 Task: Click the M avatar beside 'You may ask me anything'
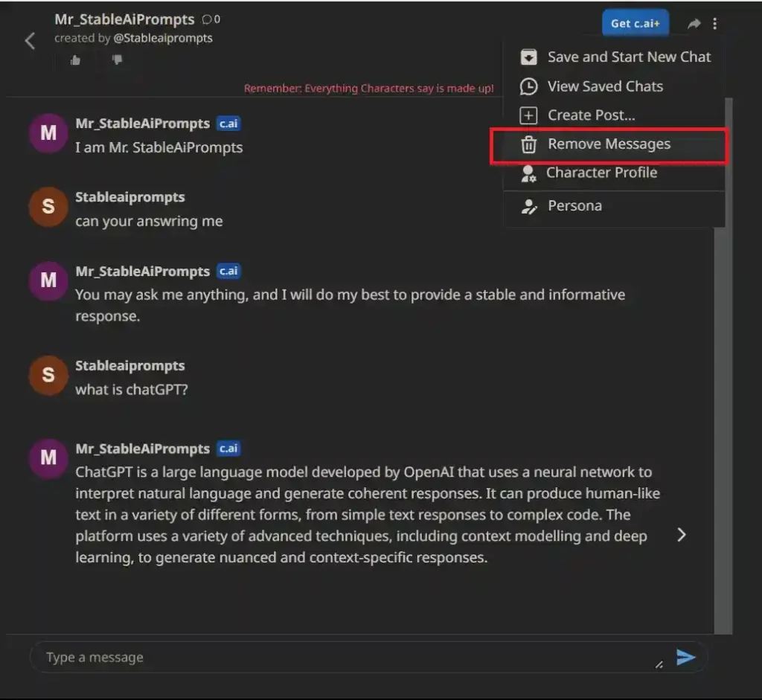[48, 280]
